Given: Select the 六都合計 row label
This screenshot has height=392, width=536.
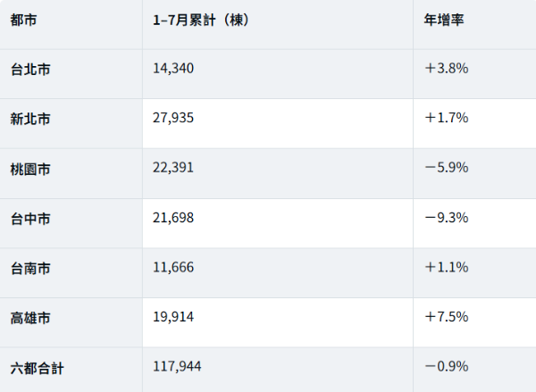Looking at the screenshot, I should tap(37, 368).
